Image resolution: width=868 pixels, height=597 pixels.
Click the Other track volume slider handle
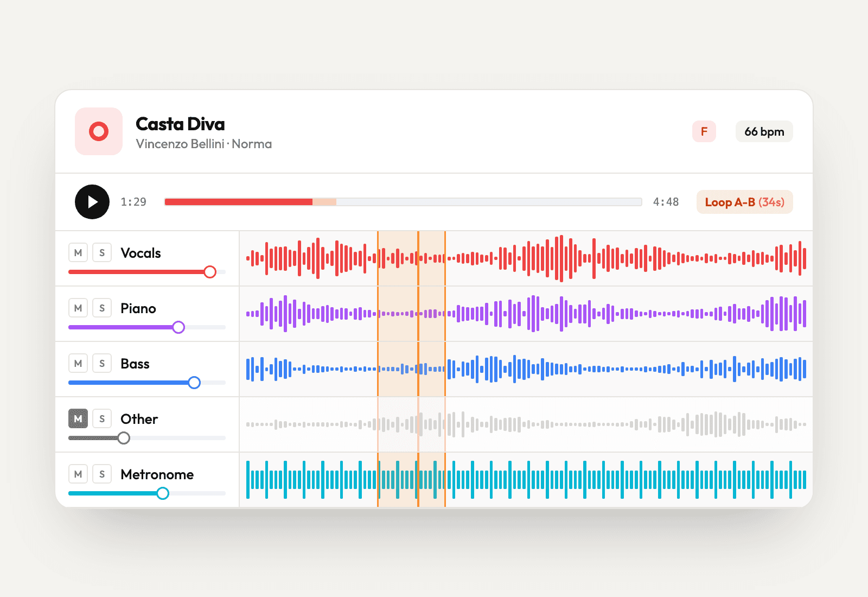point(124,438)
